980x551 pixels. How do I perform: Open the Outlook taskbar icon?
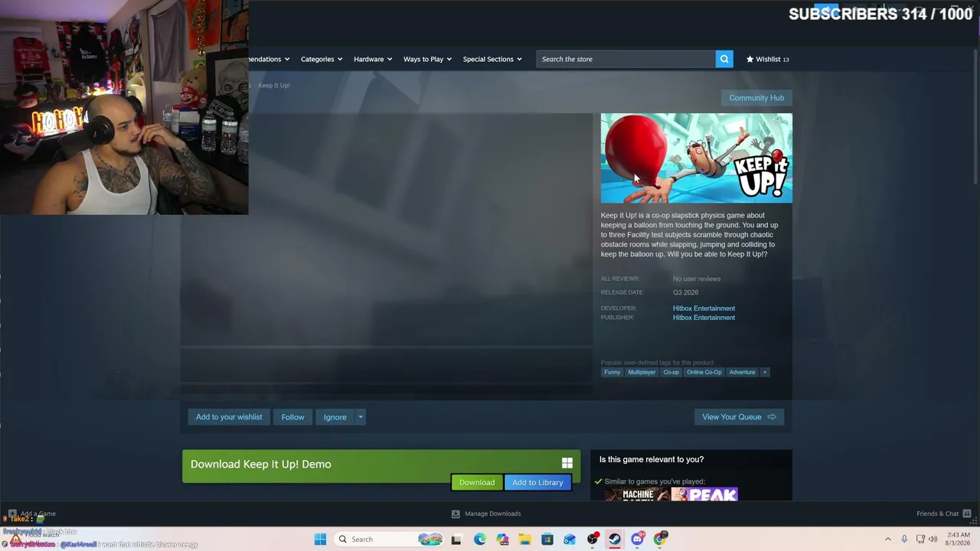point(570,539)
